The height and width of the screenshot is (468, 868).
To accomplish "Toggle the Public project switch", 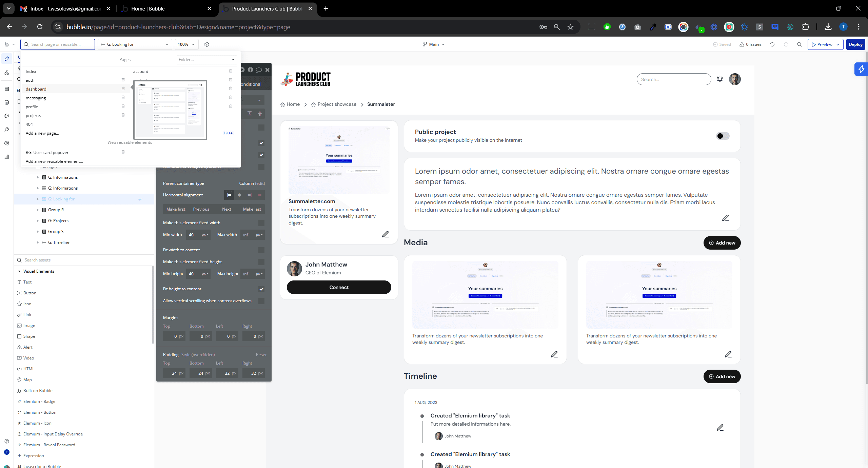I will (723, 136).
